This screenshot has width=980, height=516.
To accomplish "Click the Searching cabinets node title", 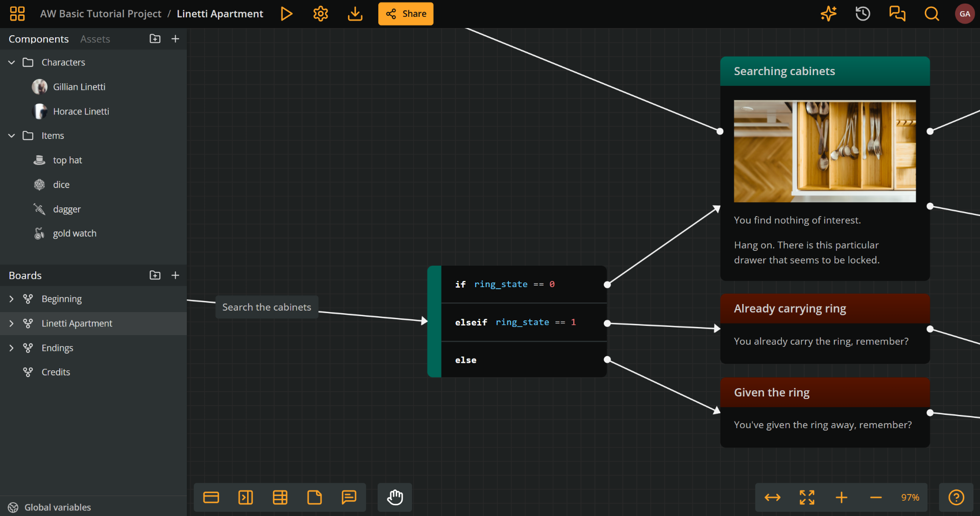I will pos(785,71).
